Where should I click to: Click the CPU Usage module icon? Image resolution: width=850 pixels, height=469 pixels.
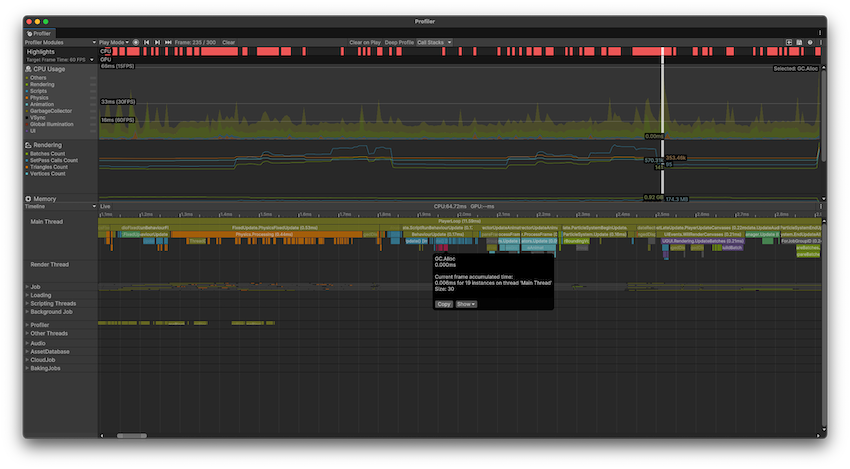(x=29, y=68)
